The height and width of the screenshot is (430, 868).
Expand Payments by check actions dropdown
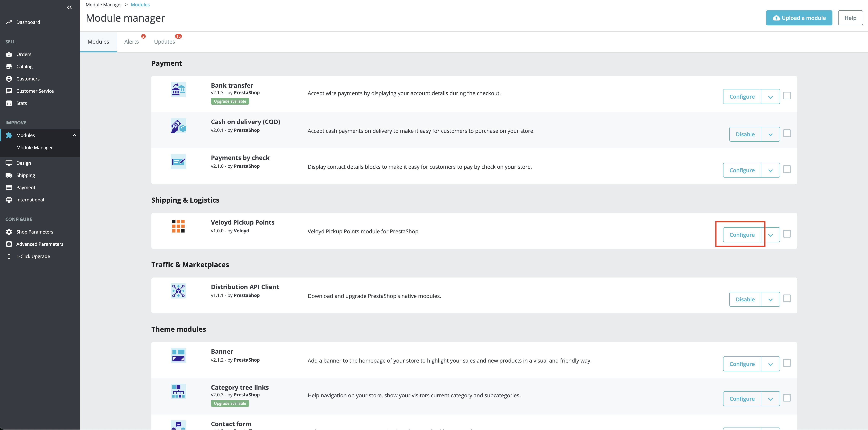tap(770, 170)
